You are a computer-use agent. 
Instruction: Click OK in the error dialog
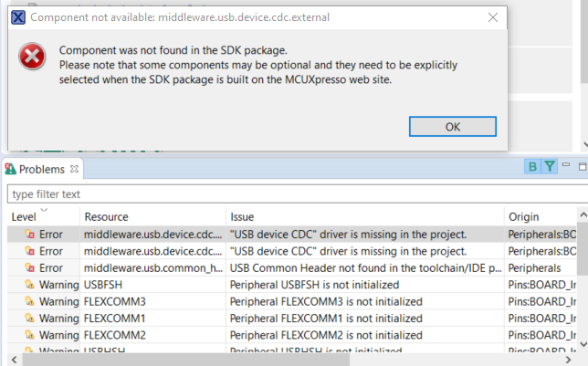click(x=452, y=127)
